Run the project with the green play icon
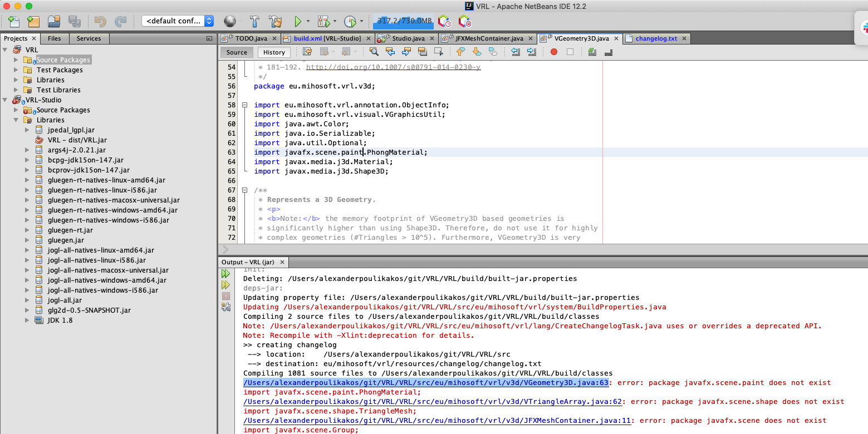The height and width of the screenshot is (434, 868). tap(297, 22)
